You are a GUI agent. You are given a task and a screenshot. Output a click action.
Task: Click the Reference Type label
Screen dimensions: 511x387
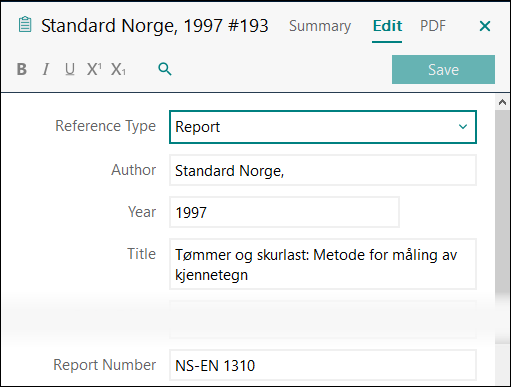[105, 126]
